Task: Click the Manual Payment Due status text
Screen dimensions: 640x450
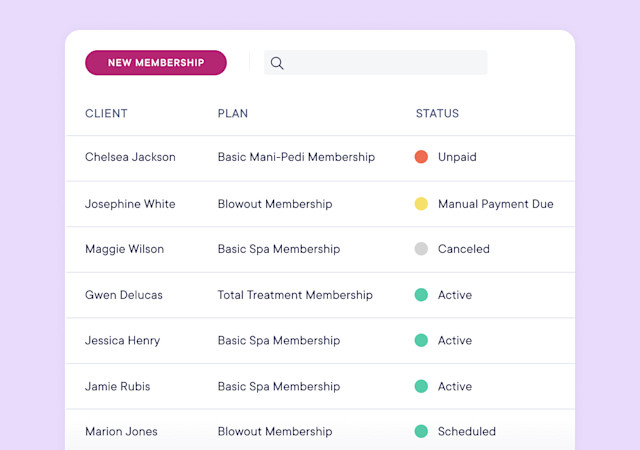Action: coord(496,204)
